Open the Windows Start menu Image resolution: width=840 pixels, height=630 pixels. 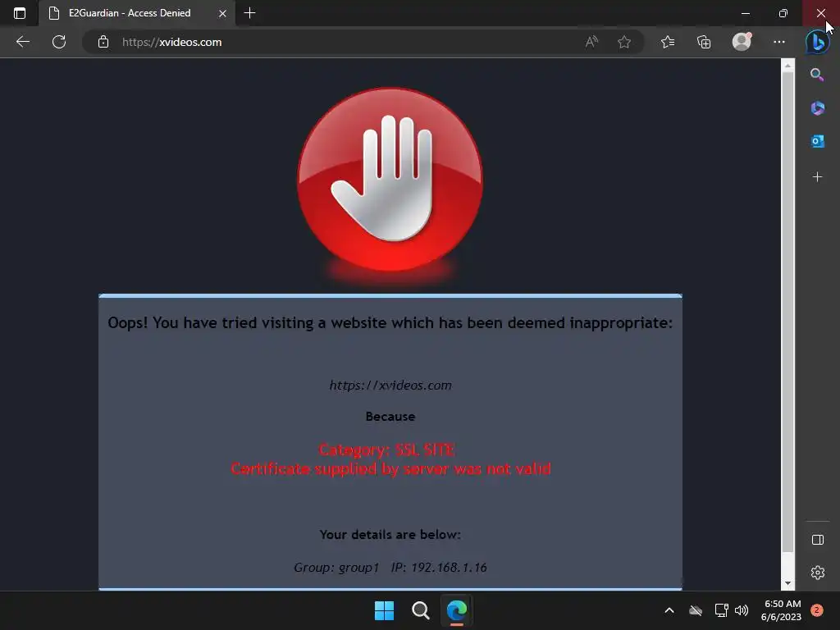tap(384, 610)
